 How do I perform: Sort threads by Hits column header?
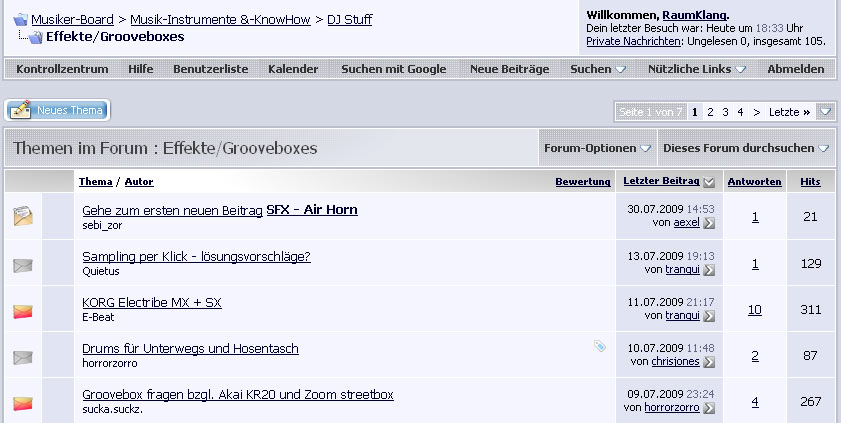[810, 182]
